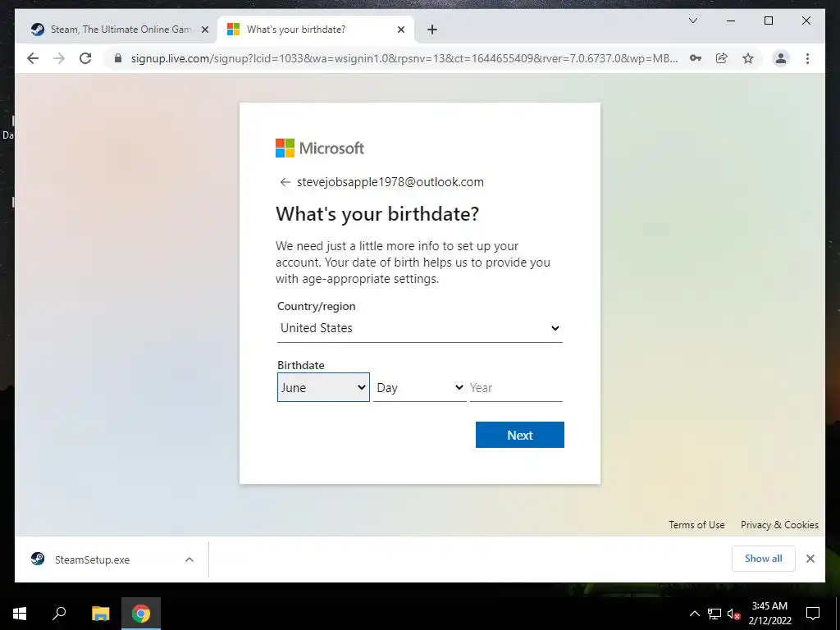Click the Chrome taskbar icon
The width and height of the screenshot is (840, 630).
(x=141, y=614)
